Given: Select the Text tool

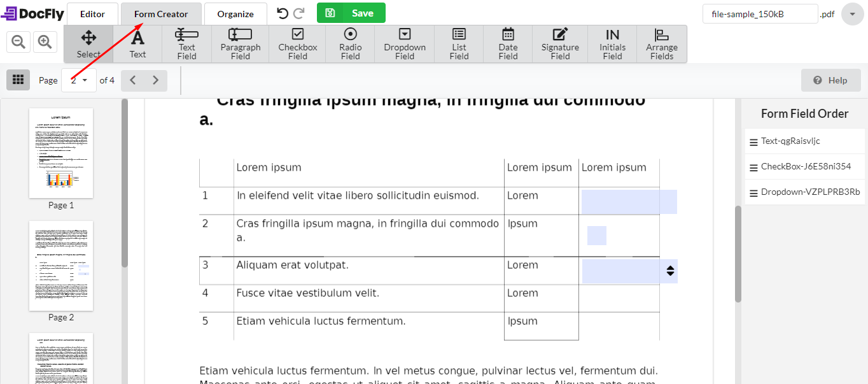Looking at the screenshot, I should tap(137, 43).
